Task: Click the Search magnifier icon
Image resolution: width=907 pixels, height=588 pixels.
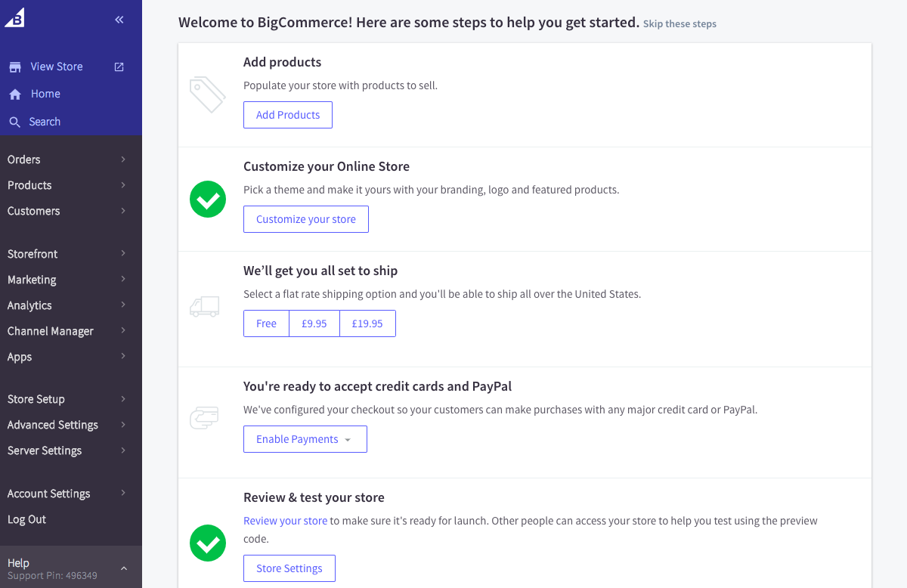Action: pos(14,122)
